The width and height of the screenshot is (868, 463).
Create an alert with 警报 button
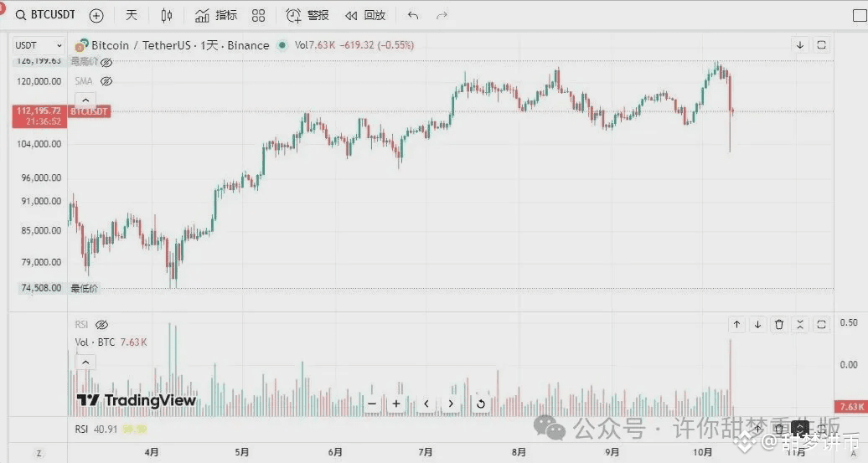[x=307, y=15]
